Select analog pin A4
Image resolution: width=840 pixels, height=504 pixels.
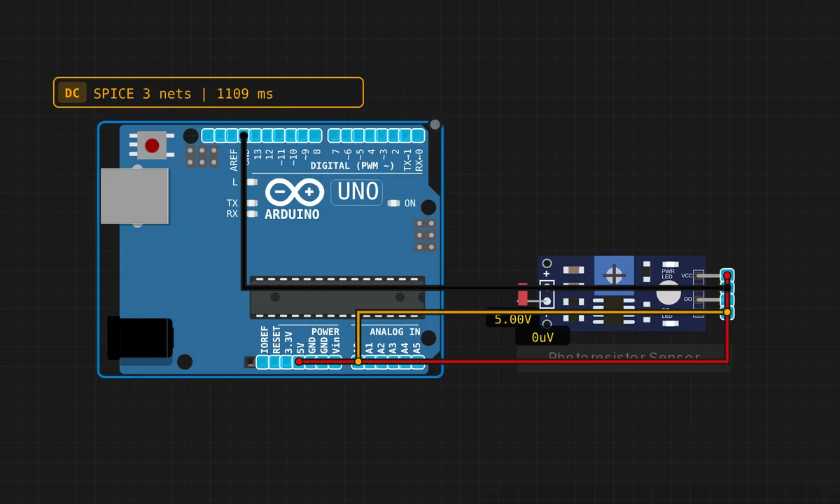point(405,362)
